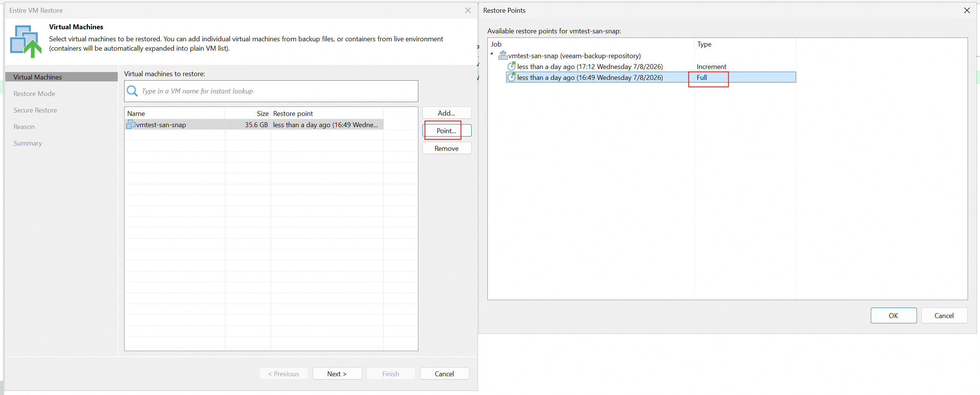Click the 'Full' type value
980x395 pixels.
point(702,77)
